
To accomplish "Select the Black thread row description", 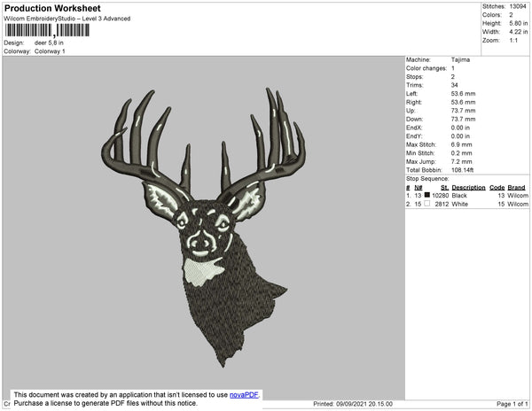I will pyautogui.click(x=460, y=195).
